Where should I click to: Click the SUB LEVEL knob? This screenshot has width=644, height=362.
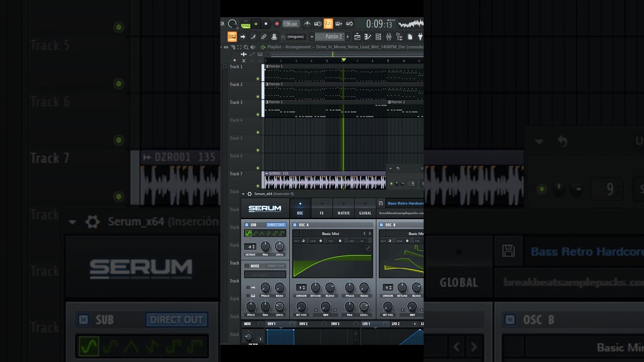280,246
